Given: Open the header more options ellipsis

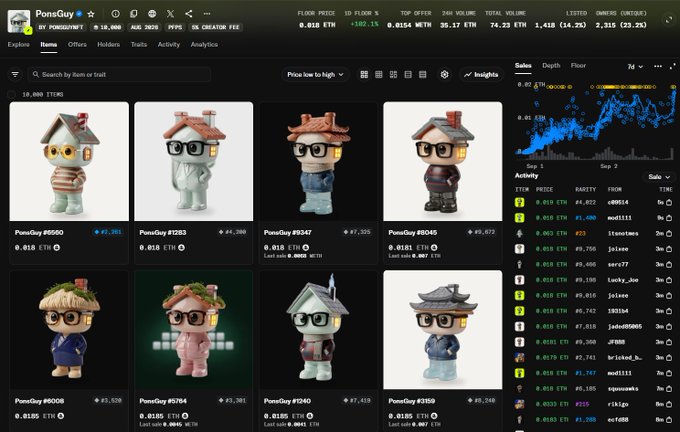Looking at the screenshot, I should tap(207, 14).
